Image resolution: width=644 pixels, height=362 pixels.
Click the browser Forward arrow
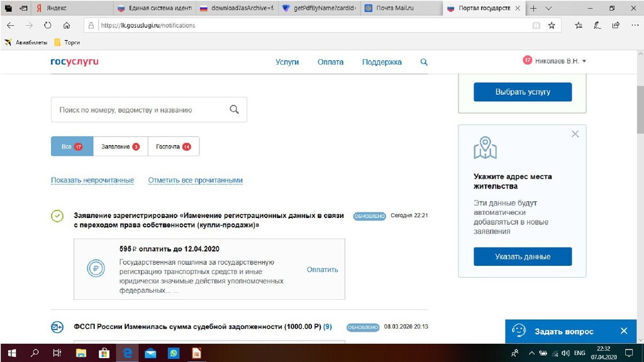[x=29, y=25]
